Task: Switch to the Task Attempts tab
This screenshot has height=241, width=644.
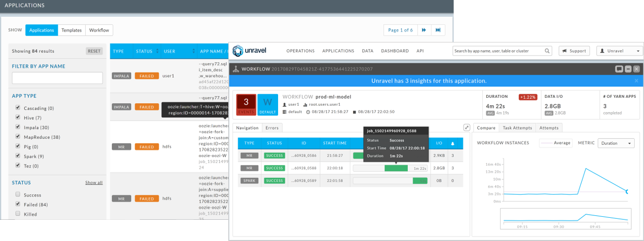Action: [x=517, y=128]
